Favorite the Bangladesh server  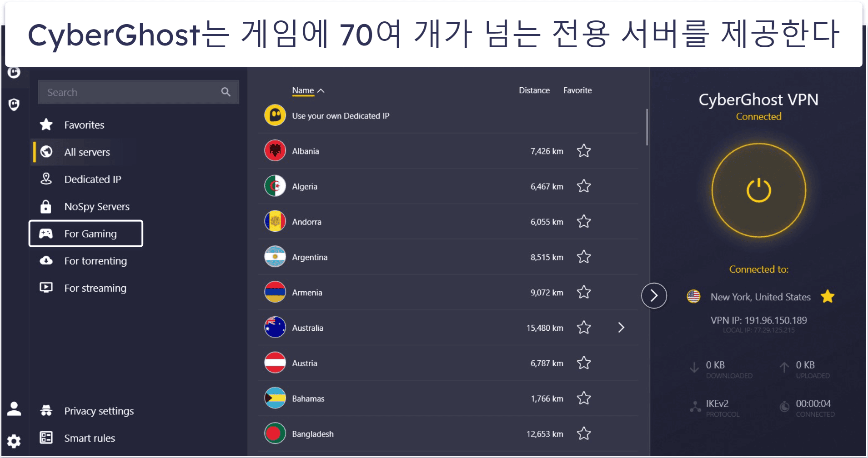tap(584, 434)
